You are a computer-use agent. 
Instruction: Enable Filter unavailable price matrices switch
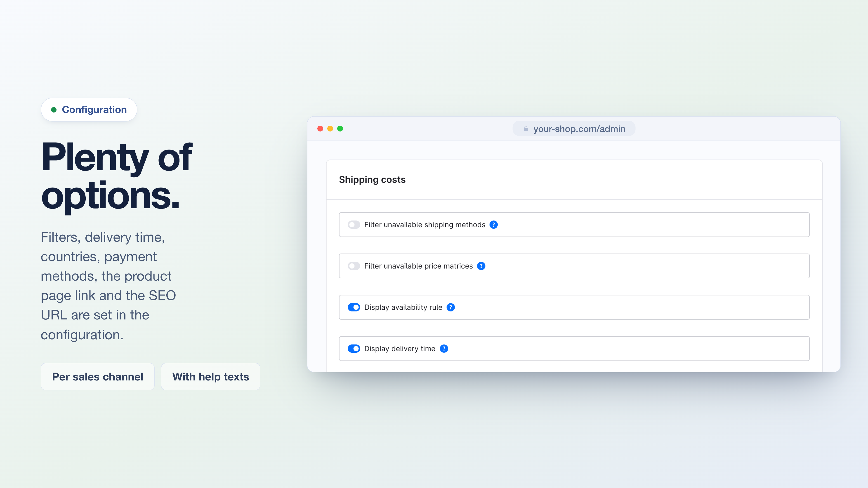tap(354, 266)
